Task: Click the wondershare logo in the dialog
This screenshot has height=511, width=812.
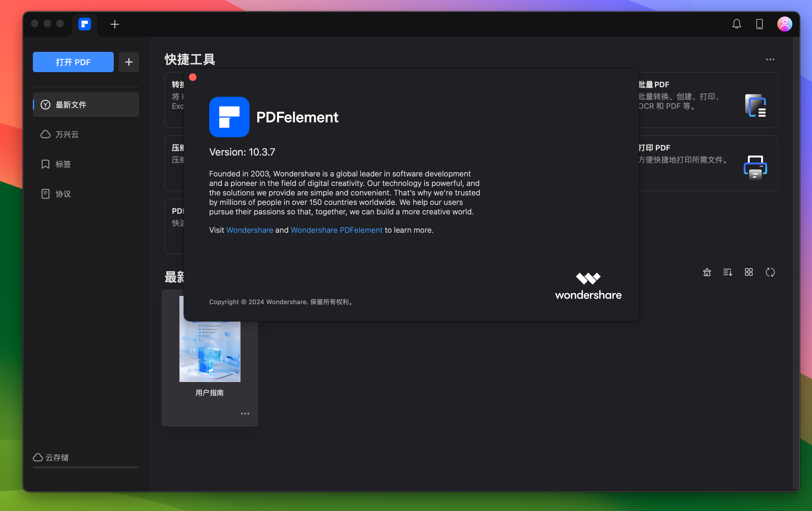Action: [x=588, y=286]
